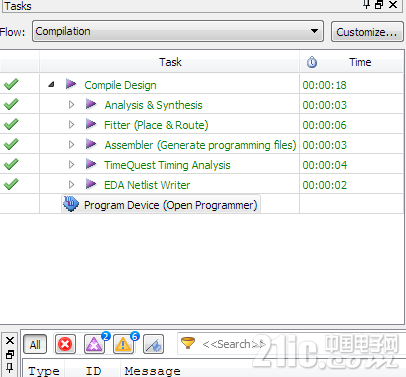
Task: Select the EDA Netlist Writer label
Action: pos(147,185)
